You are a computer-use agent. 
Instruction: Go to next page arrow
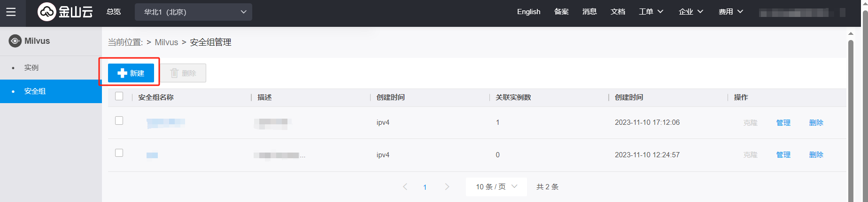click(x=447, y=187)
